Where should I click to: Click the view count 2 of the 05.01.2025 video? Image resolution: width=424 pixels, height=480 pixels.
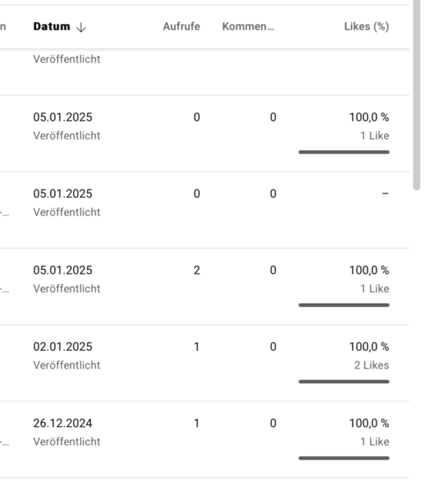197,270
